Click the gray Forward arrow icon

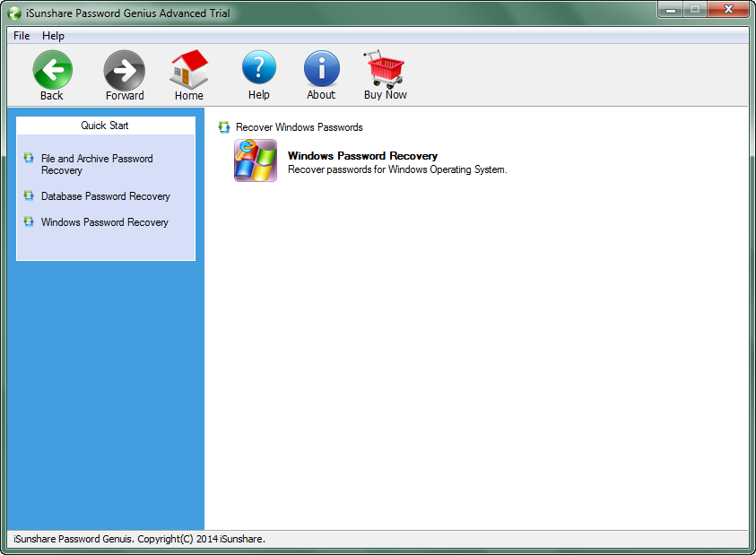(x=125, y=70)
